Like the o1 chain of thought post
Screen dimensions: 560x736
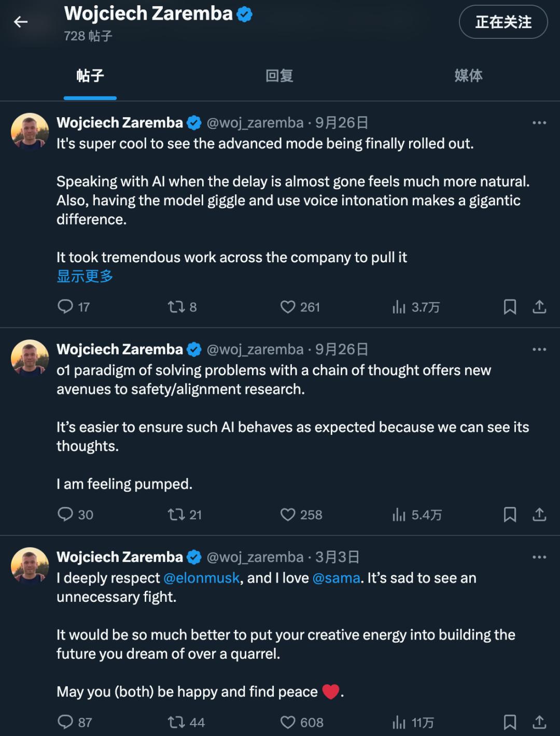coord(288,515)
